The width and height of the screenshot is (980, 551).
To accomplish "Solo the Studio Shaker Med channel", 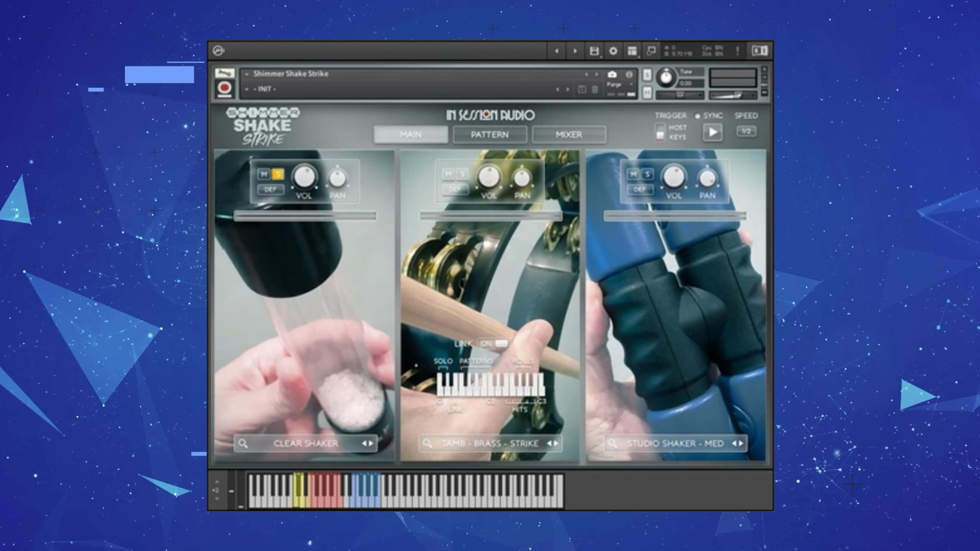I will 647,174.
